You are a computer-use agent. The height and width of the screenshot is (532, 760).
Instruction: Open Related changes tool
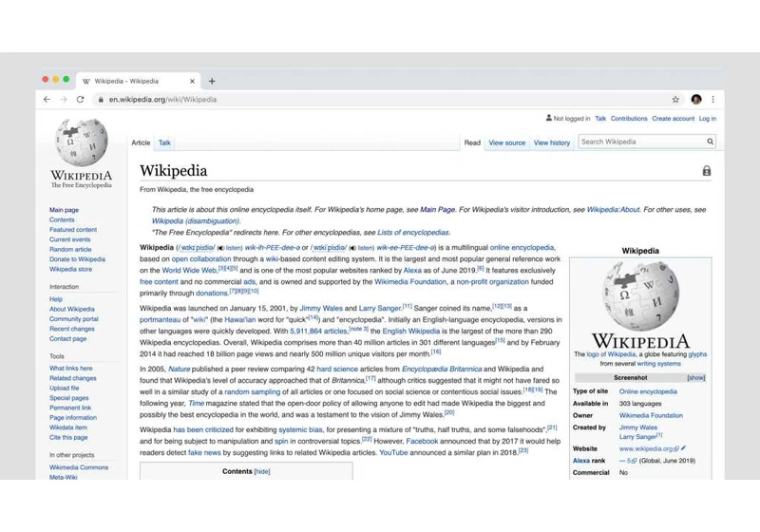click(x=73, y=378)
